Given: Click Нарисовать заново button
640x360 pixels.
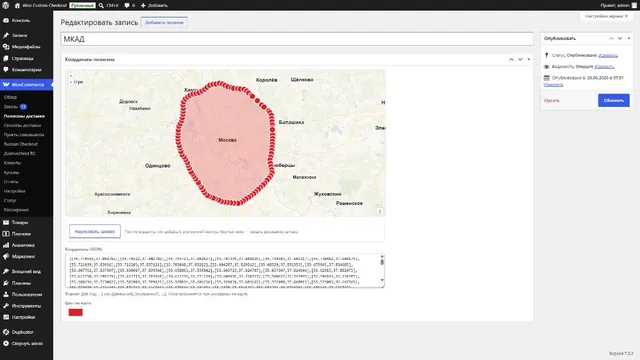Looking at the screenshot, I should pyautogui.click(x=95, y=231).
